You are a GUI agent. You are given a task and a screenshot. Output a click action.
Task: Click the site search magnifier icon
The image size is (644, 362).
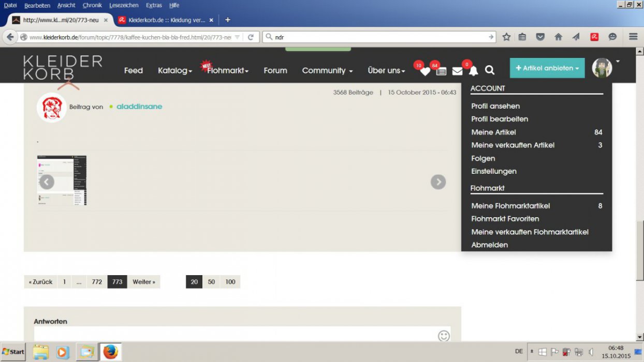(x=490, y=70)
